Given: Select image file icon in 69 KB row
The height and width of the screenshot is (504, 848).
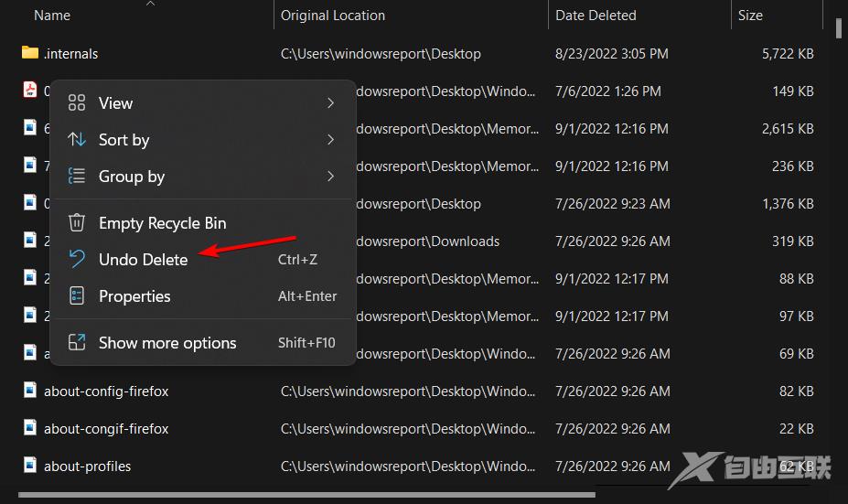Looking at the screenshot, I should pyautogui.click(x=30, y=352).
